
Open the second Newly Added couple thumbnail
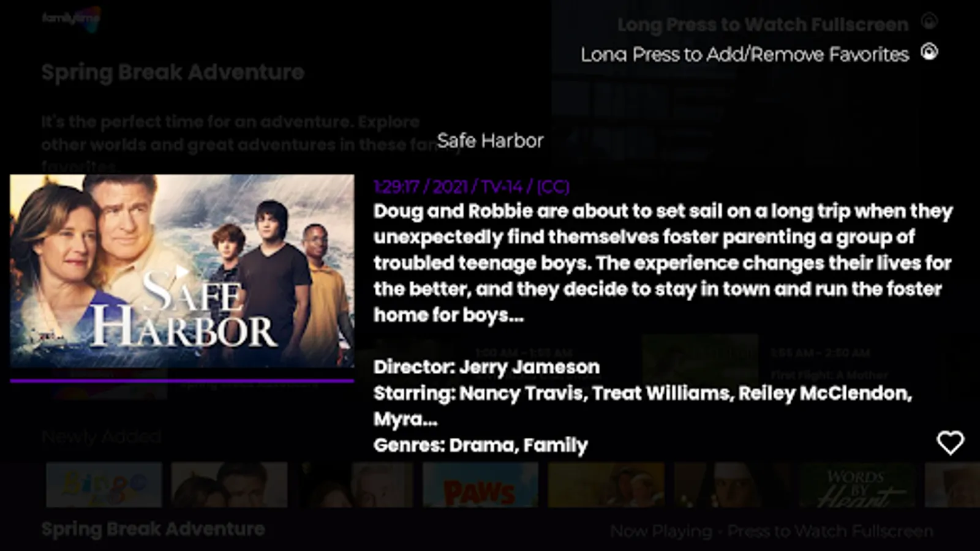230,485
